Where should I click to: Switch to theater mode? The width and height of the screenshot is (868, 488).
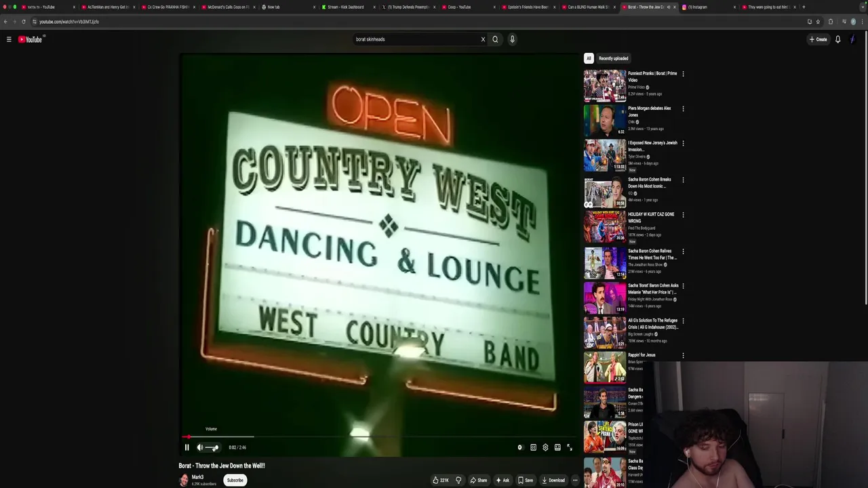point(557,447)
